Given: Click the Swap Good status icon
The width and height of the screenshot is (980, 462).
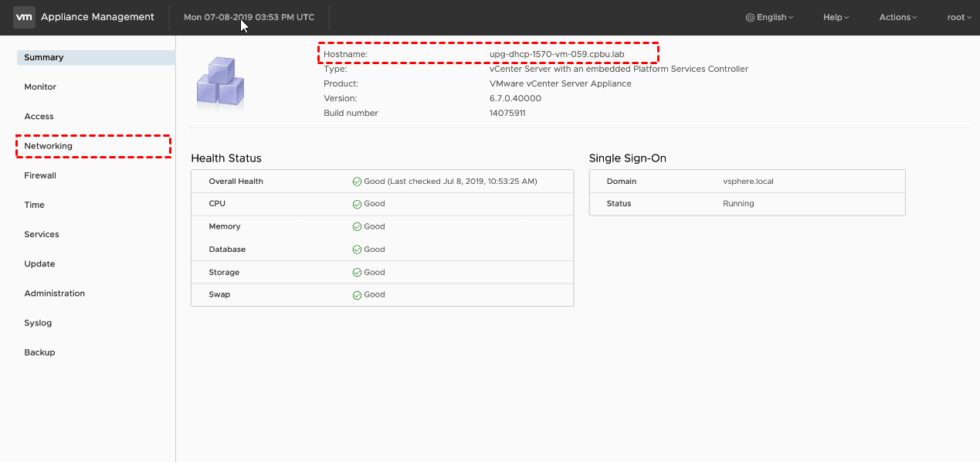Looking at the screenshot, I should pyautogui.click(x=357, y=295).
